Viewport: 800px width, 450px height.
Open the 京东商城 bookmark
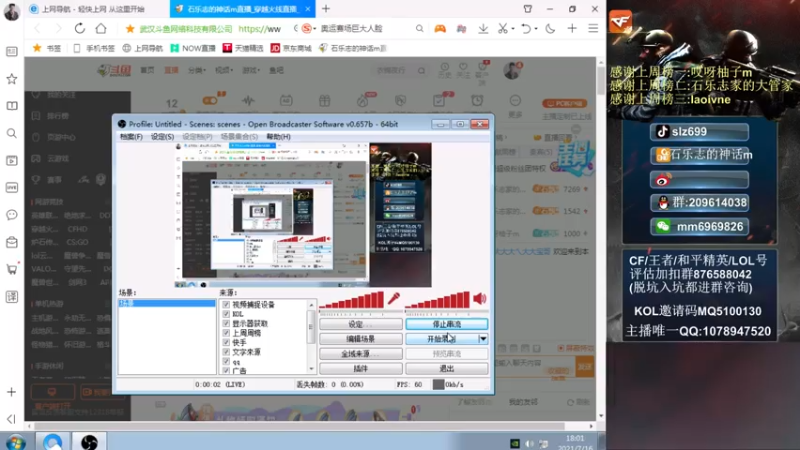(291, 48)
